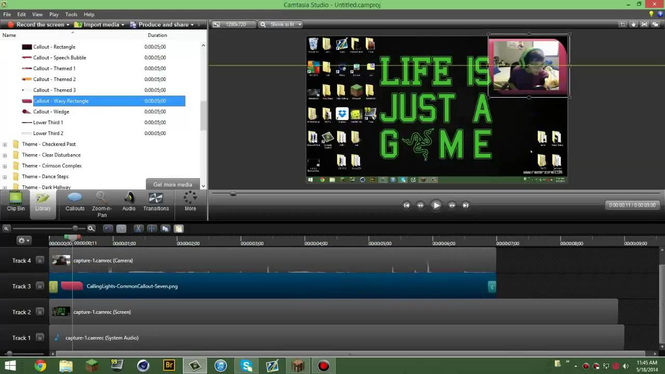Click the timeline undo button
Screen dimensions: 665x374
point(108,229)
